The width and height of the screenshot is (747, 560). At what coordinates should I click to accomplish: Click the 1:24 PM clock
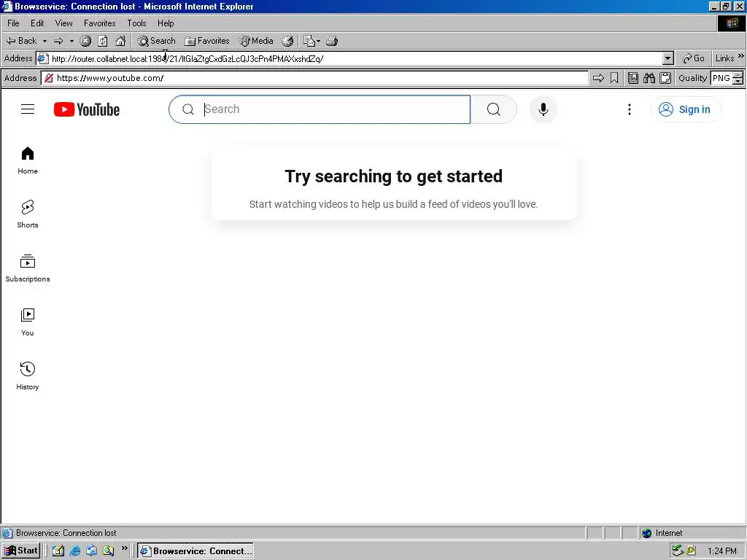721,551
